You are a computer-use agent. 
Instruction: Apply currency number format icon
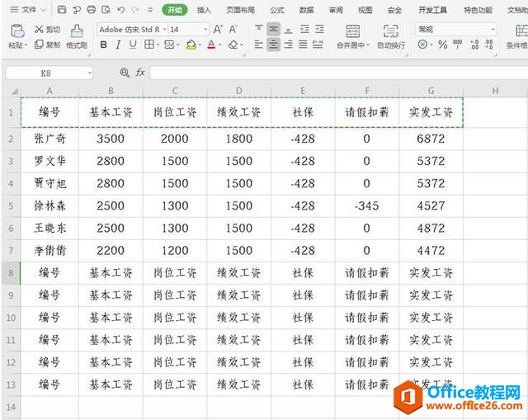[422, 45]
